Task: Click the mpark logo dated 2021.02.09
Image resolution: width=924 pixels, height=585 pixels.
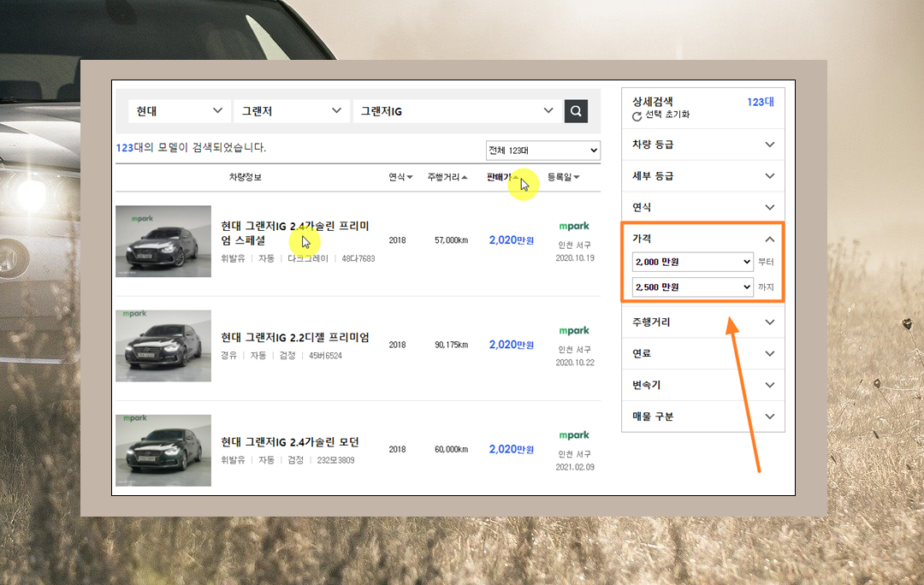Action: click(x=574, y=435)
